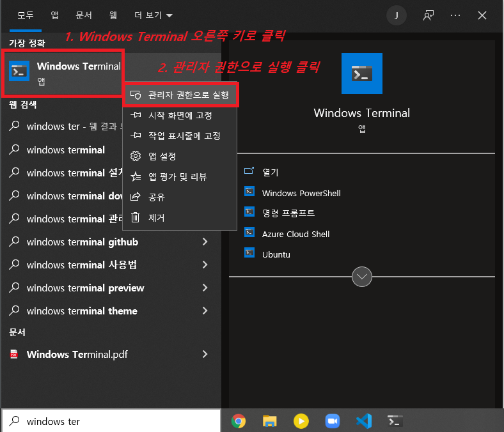
Task: Click the feedback person icon in header
Action: [429, 15]
